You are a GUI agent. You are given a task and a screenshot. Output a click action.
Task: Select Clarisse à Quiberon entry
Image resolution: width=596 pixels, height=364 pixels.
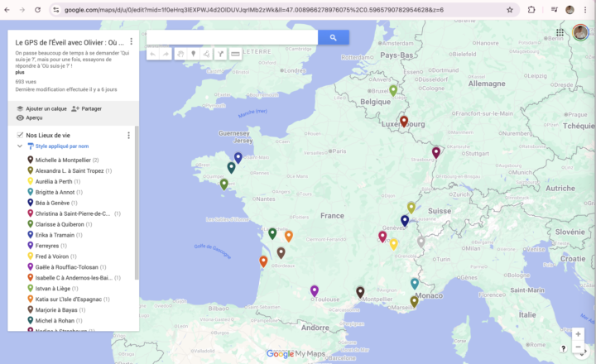click(x=60, y=224)
